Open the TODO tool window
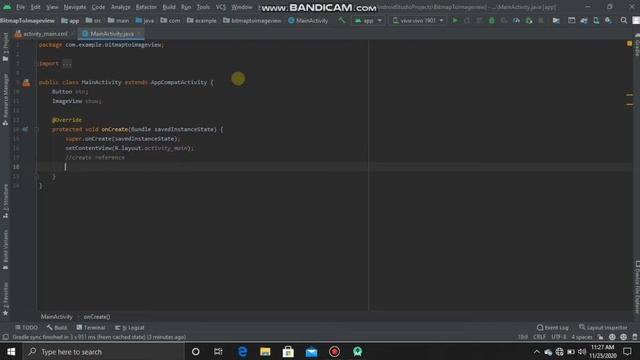 26,328
